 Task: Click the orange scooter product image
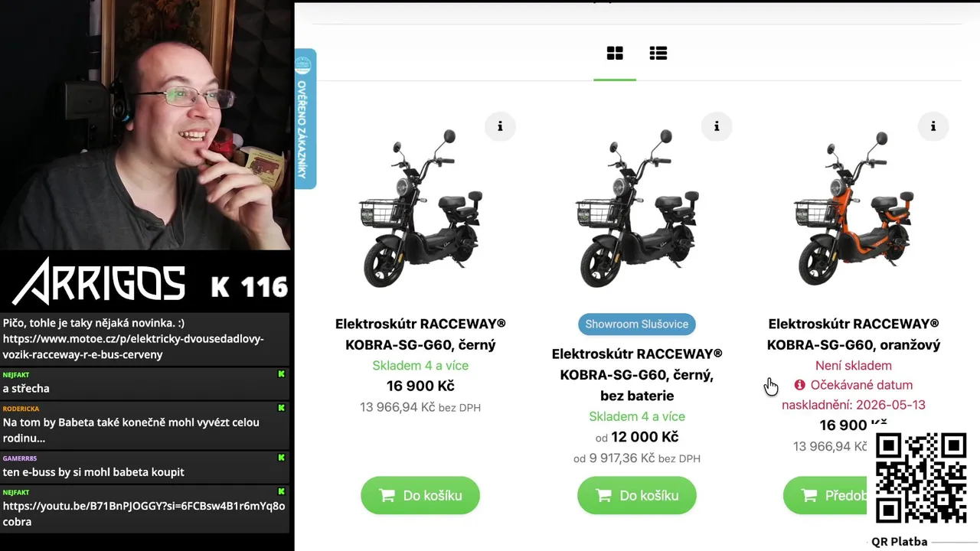coord(854,210)
